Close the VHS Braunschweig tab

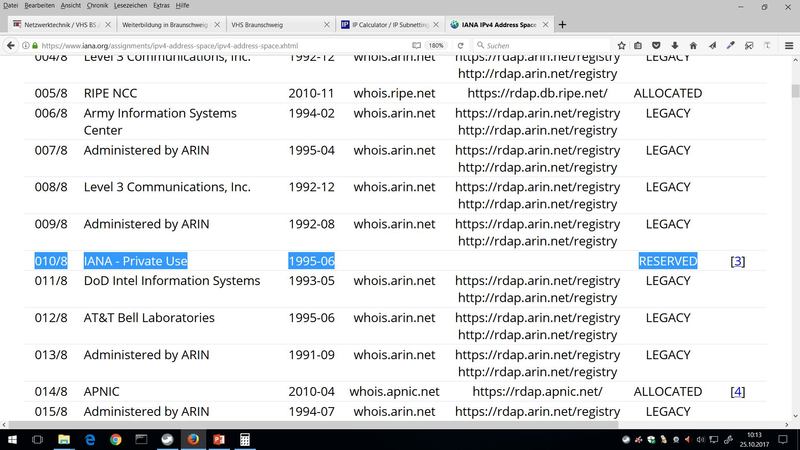tap(327, 24)
